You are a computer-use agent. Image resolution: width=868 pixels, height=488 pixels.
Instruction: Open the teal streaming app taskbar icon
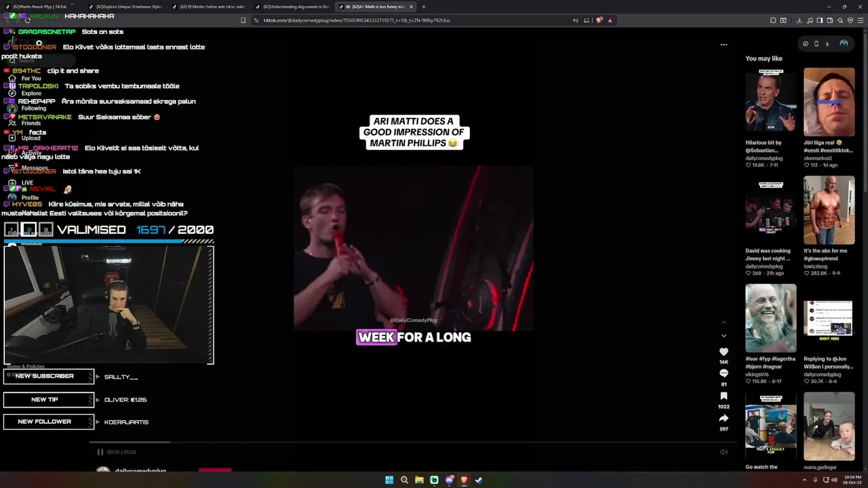(434, 480)
